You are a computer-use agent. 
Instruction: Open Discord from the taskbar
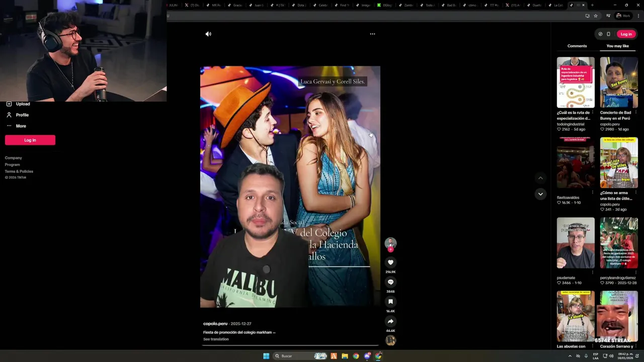(367, 356)
